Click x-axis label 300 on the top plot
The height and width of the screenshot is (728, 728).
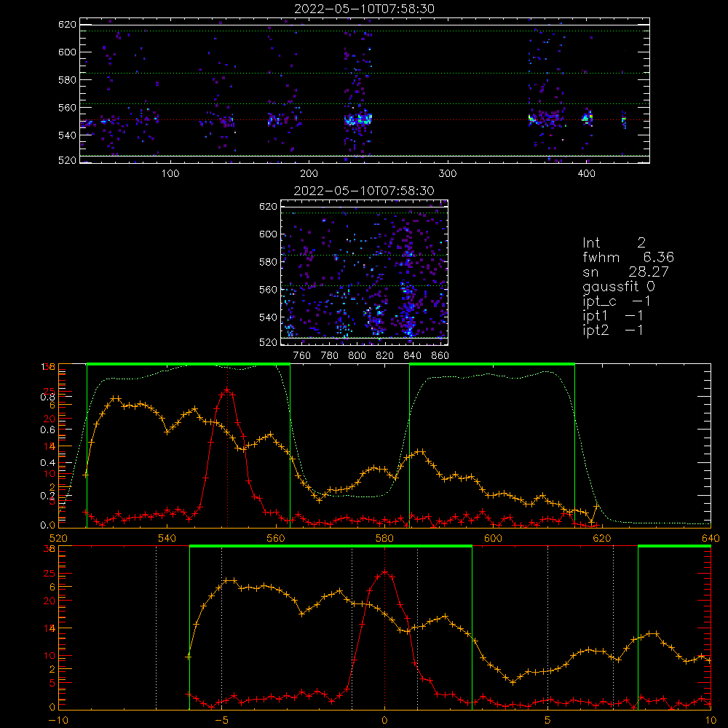point(448,174)
